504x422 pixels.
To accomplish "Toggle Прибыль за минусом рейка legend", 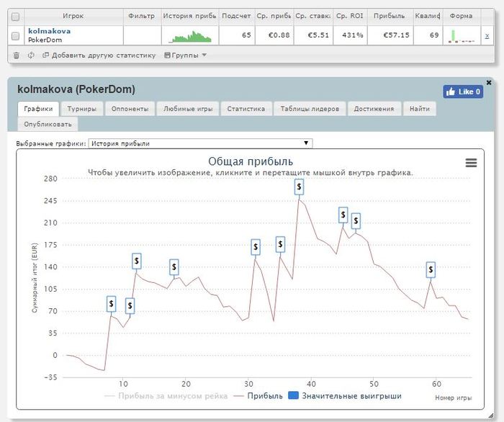I will click(166, 396).
